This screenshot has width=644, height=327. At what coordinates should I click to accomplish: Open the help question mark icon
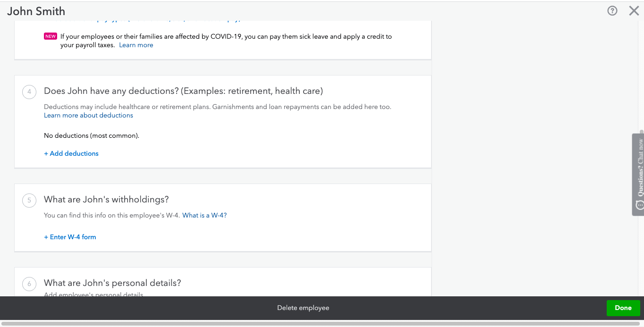tap(612, 11)
